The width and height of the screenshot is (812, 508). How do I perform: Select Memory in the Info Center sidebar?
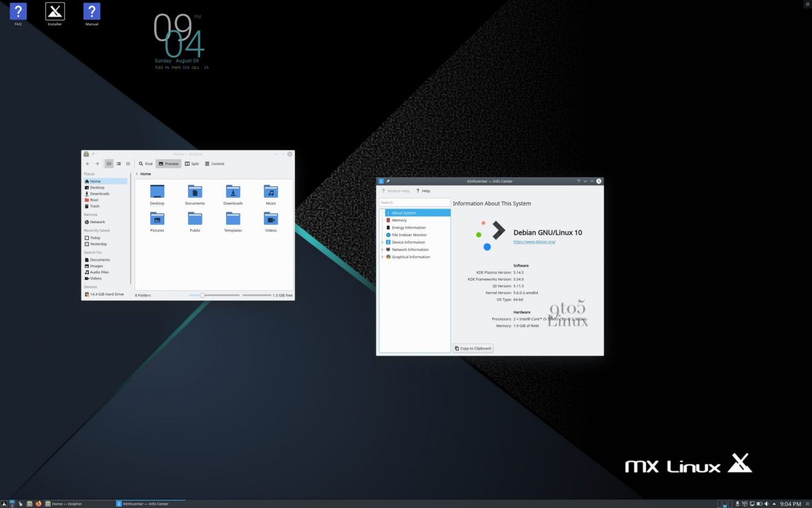399,220
